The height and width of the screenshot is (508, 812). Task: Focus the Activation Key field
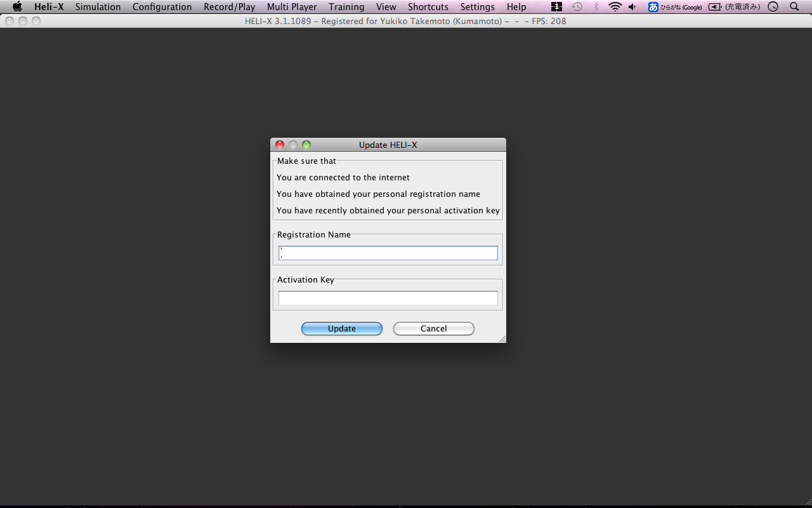(388, 298)
